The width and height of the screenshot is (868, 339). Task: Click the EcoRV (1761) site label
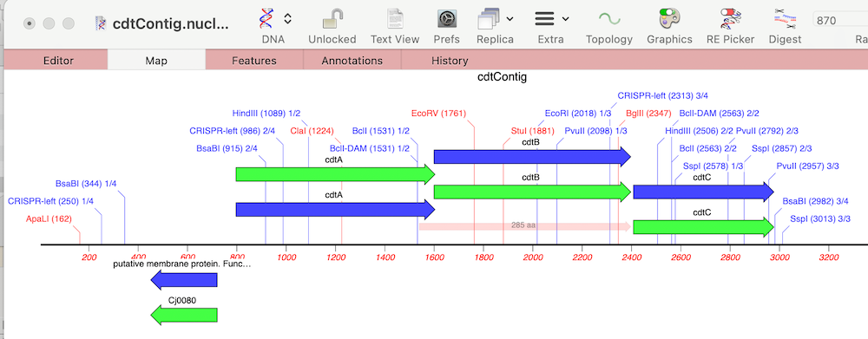(x=439, y=114)
